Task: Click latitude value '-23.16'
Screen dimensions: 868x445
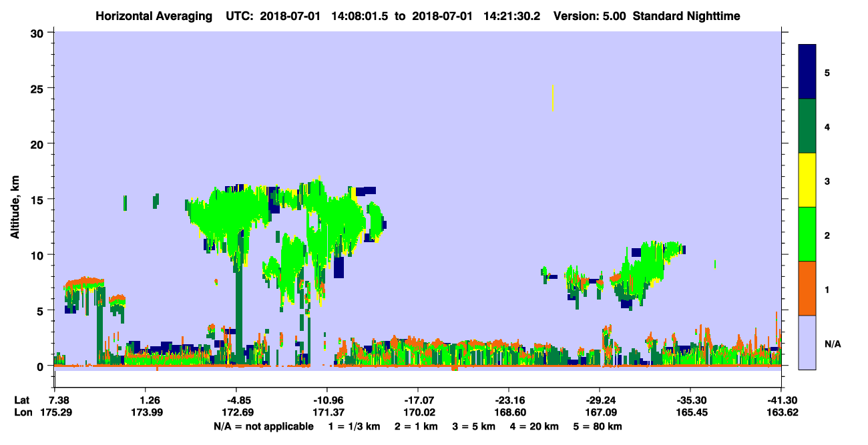Action: 509,400
